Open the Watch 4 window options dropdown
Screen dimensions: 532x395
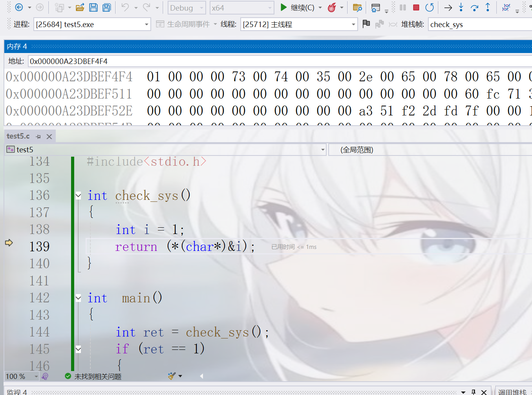(463, 392)
